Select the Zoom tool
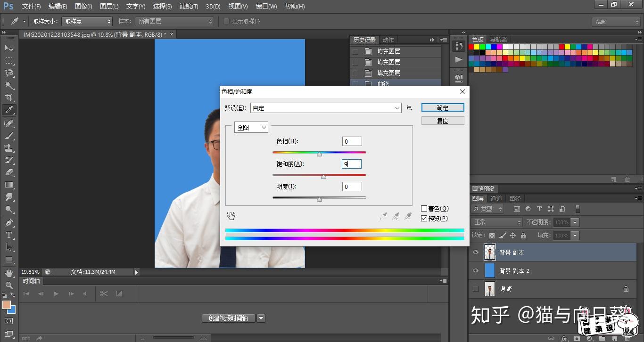The height and width of the screenshot is (342, 644). 9,285
